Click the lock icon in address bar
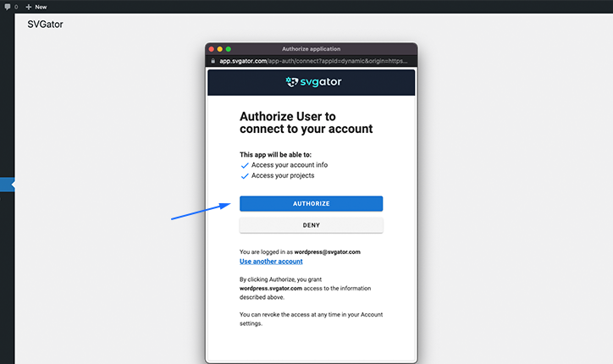 213,61
